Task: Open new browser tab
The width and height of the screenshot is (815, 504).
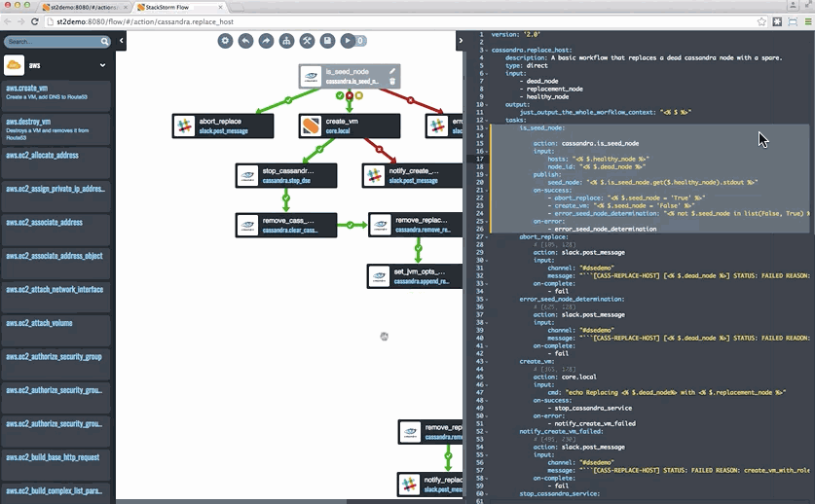Action: (237, 7)
